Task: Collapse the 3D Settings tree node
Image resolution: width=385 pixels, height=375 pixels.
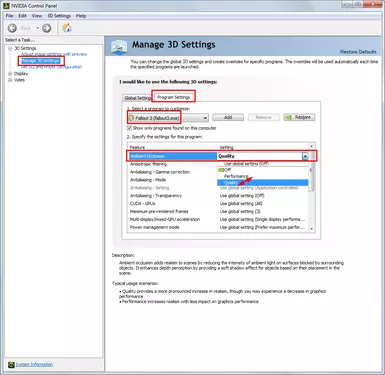Action: coord(10,48)
